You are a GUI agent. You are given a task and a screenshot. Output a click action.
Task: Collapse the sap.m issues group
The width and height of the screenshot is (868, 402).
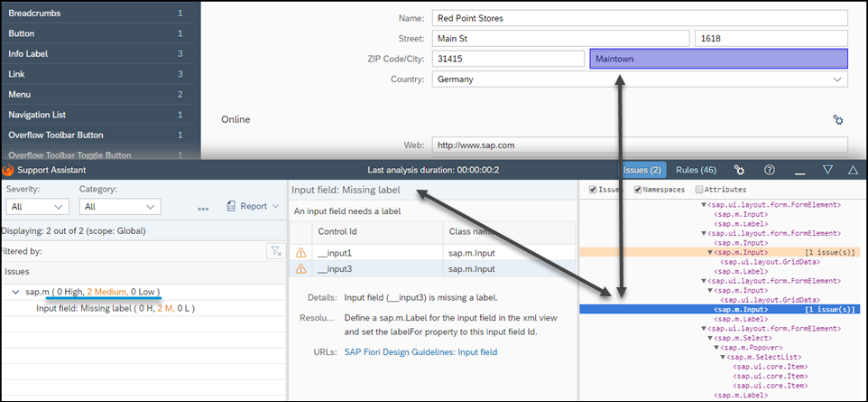tap(14, 292)
